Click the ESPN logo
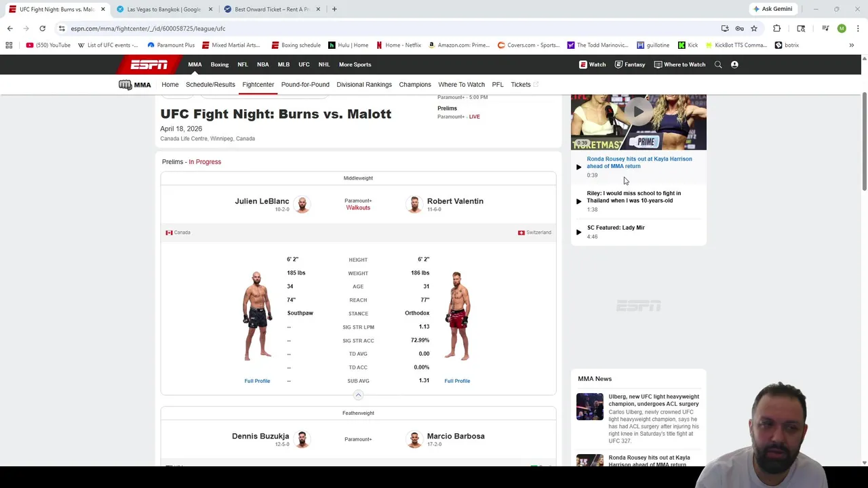The image size is (868, 488). (x=149, y=64)
